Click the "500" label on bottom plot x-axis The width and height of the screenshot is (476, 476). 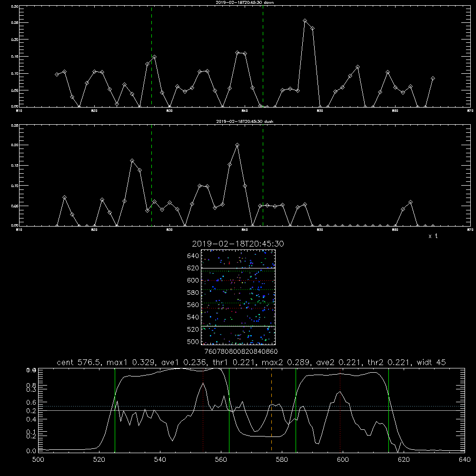click(x=38, y=459)
